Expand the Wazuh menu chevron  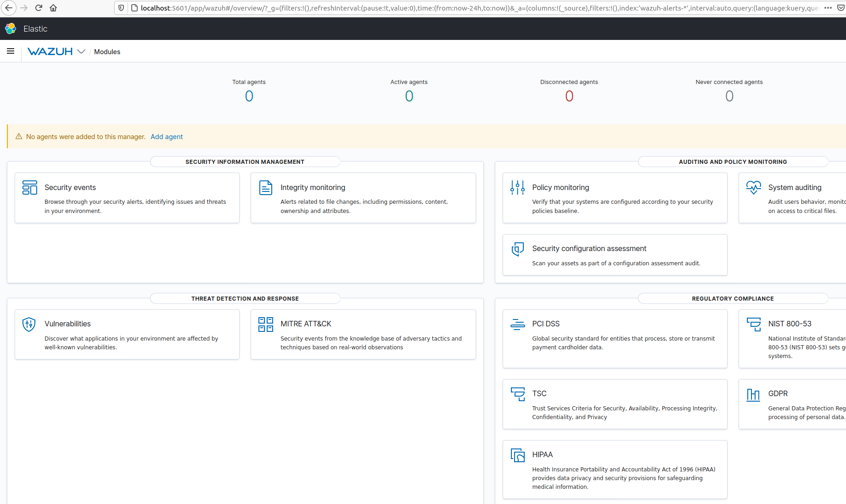[81, 51]
